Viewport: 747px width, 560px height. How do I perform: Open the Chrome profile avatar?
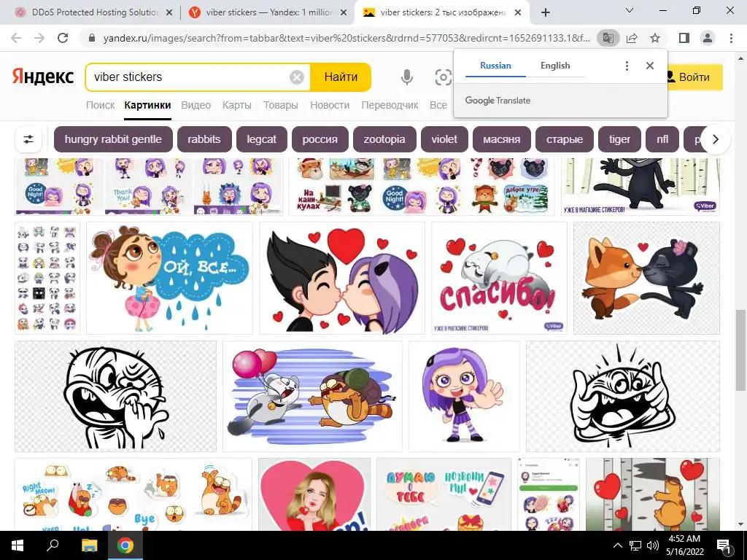click(708, 38)
